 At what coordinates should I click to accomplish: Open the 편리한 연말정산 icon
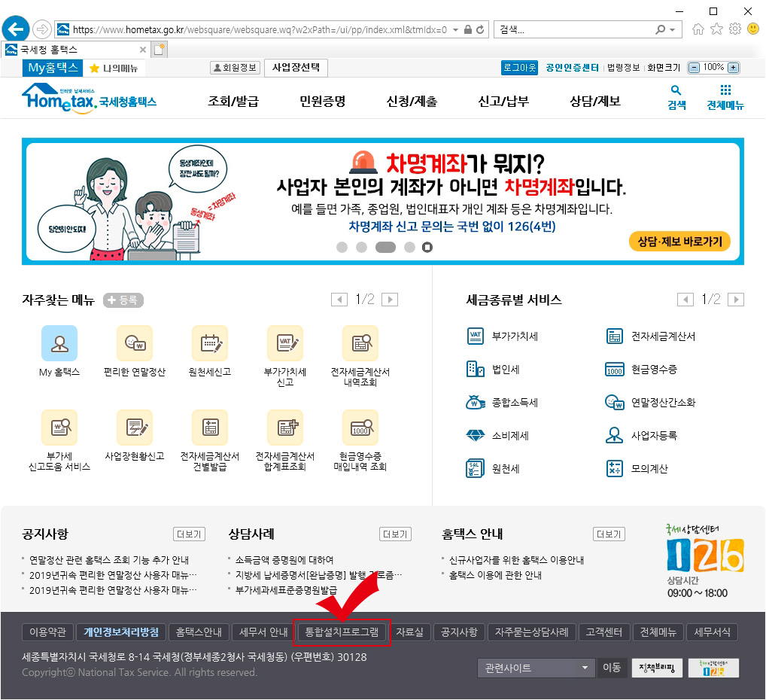135,344
